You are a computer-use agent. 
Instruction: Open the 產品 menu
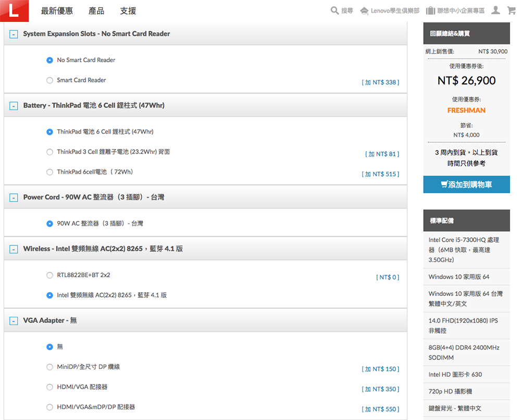pyautogui.click(x=96, y=11)
